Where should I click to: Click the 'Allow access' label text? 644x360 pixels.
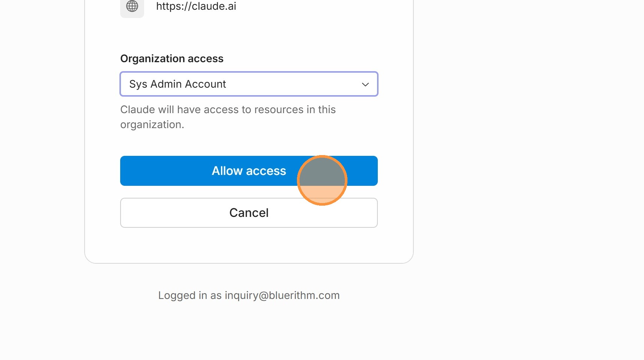tap(249, 171)
